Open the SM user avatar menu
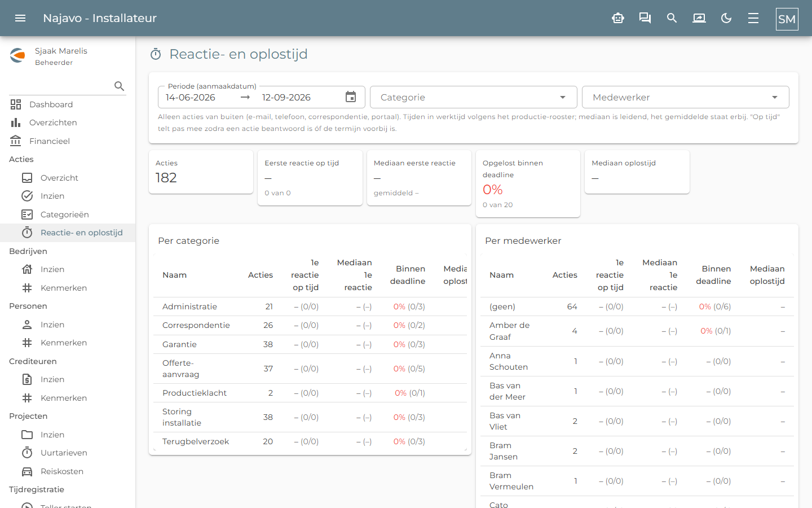 787,19
